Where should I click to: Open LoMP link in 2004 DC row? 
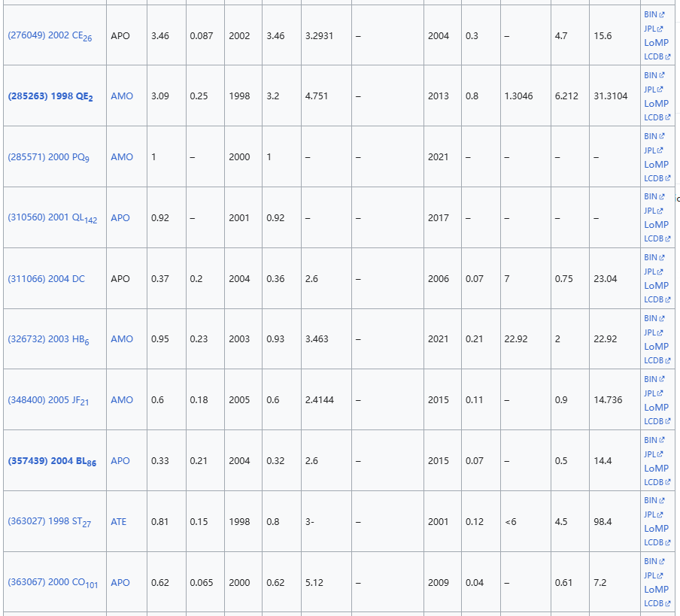[656, 286]
